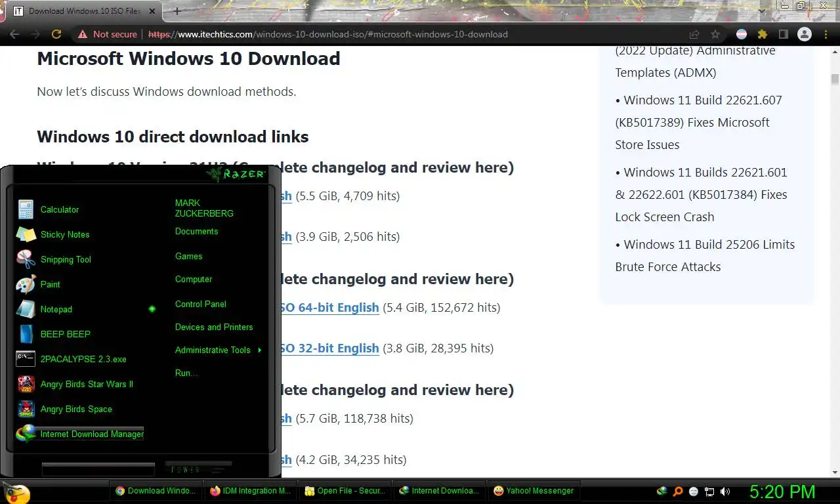Click the start menu search box

98,469
